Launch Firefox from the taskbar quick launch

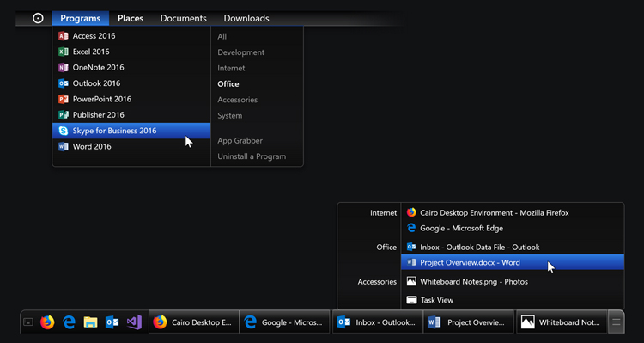pos(47,322)
